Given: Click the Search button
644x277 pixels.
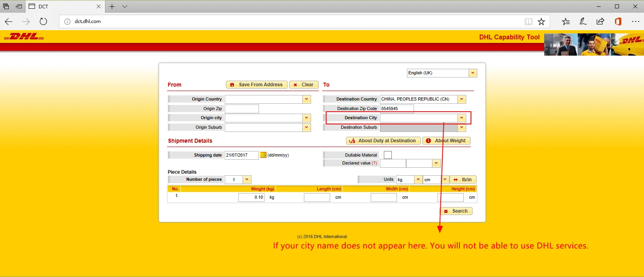Looking at the screenshot, I should [x=456, y=211].
